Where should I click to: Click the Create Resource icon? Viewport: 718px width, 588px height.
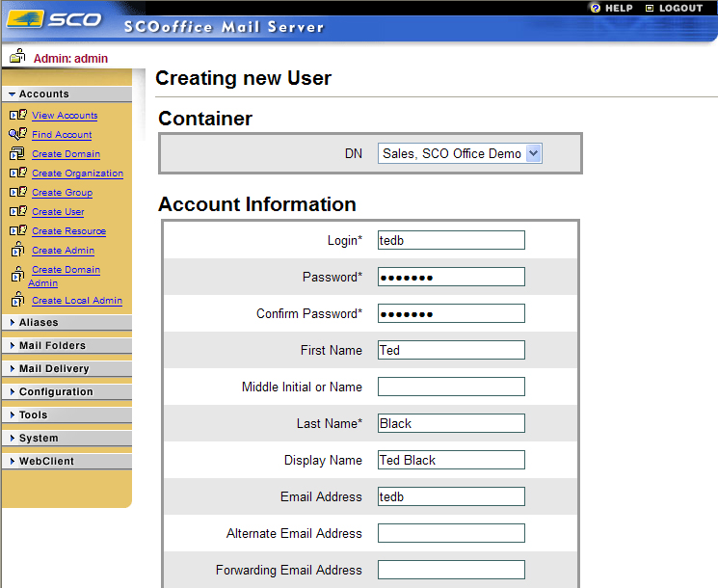click(17, 231)
